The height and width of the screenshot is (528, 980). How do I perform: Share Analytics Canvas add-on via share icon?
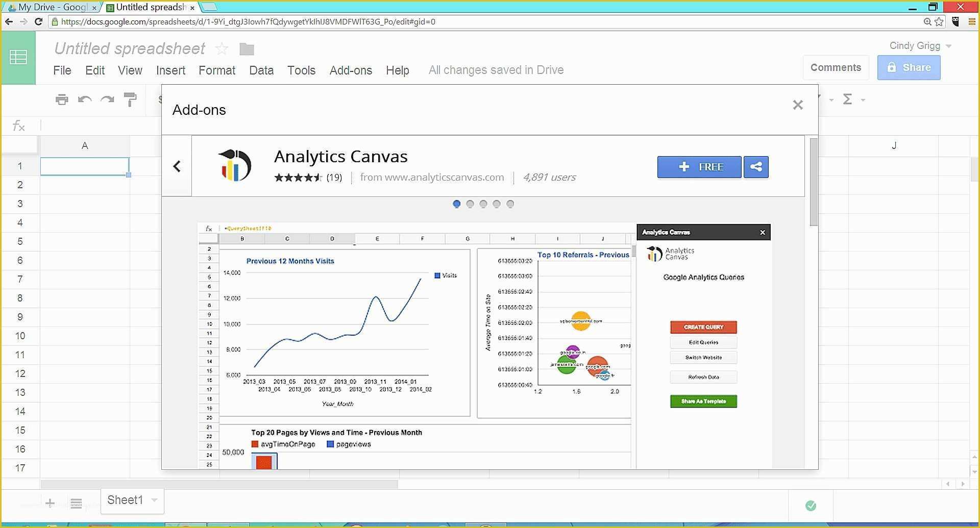pos(756,167)
